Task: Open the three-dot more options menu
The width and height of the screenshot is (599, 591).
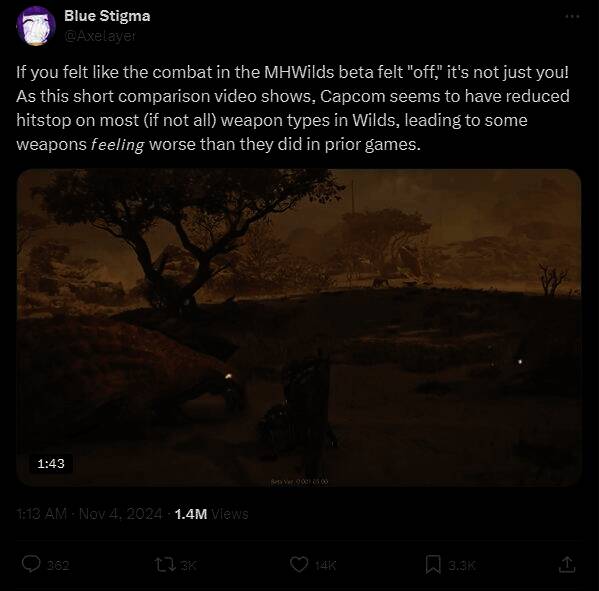Action: 572,16
